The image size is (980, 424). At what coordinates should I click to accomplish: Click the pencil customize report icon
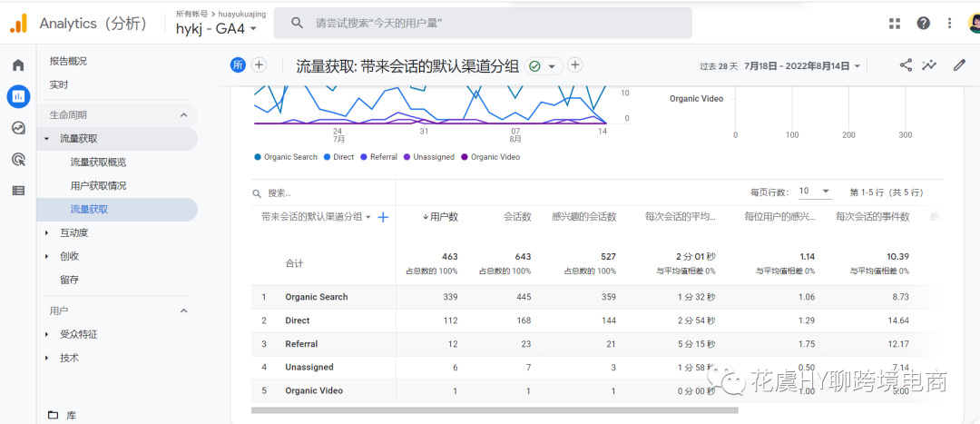click(959, 65)
